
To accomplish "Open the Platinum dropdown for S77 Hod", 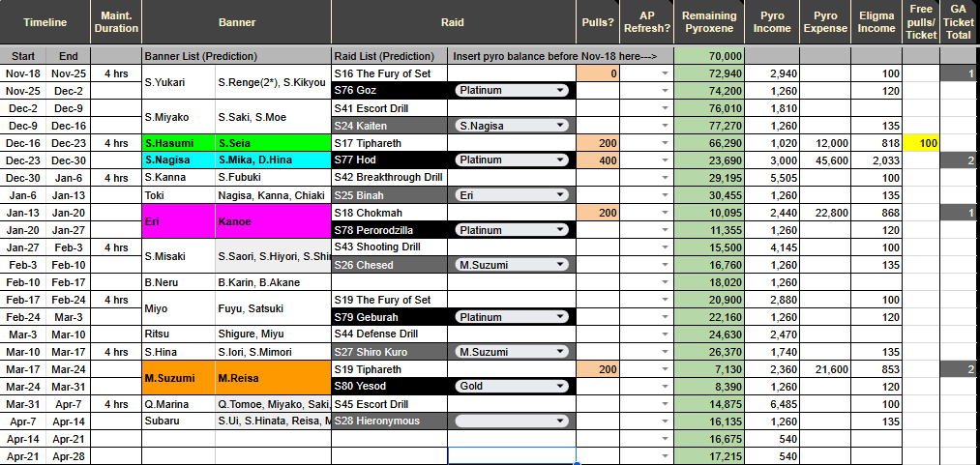I will [x=512, y=160].
